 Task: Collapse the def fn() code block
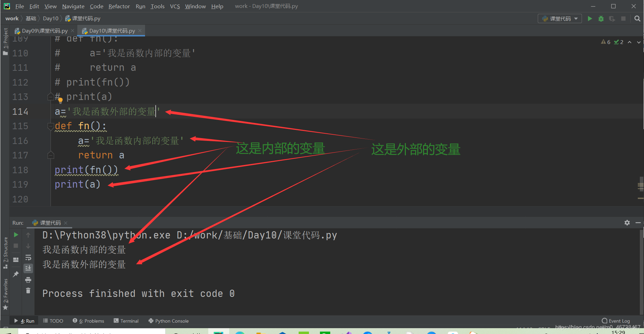coord(51,126)
